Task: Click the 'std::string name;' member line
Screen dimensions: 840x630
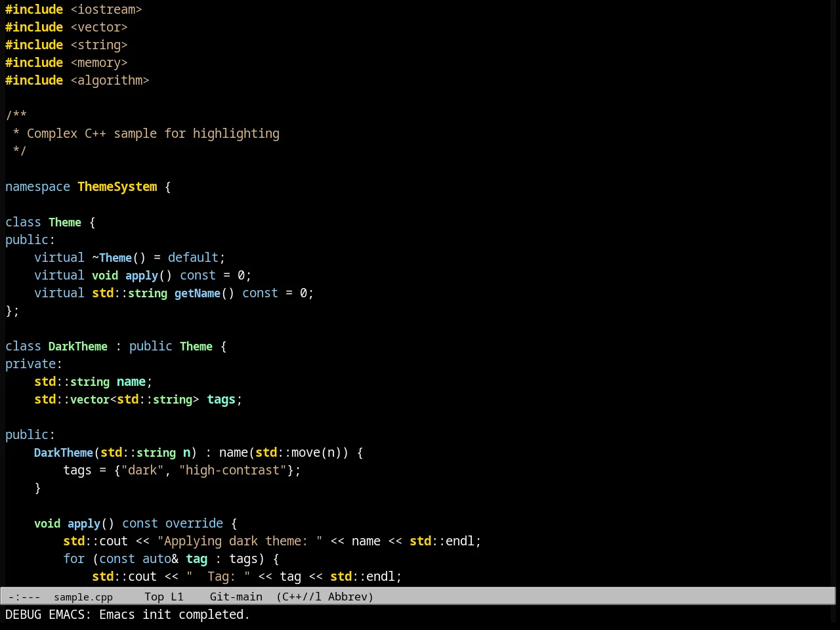Action: click(93, 381)
